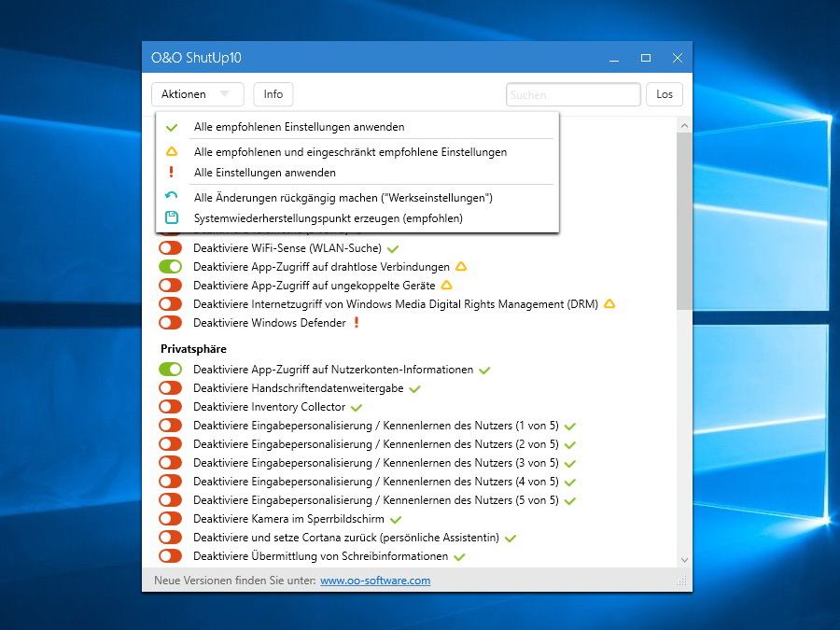Click the undo arrow icon in menu

pyautogui.click(x=172, y=196)
